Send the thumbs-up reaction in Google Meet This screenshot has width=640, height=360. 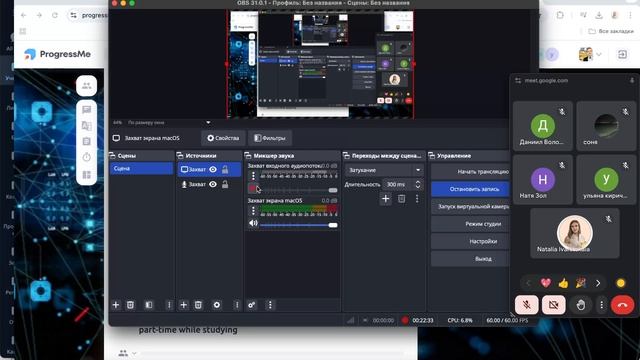click(x=563, y=283)
